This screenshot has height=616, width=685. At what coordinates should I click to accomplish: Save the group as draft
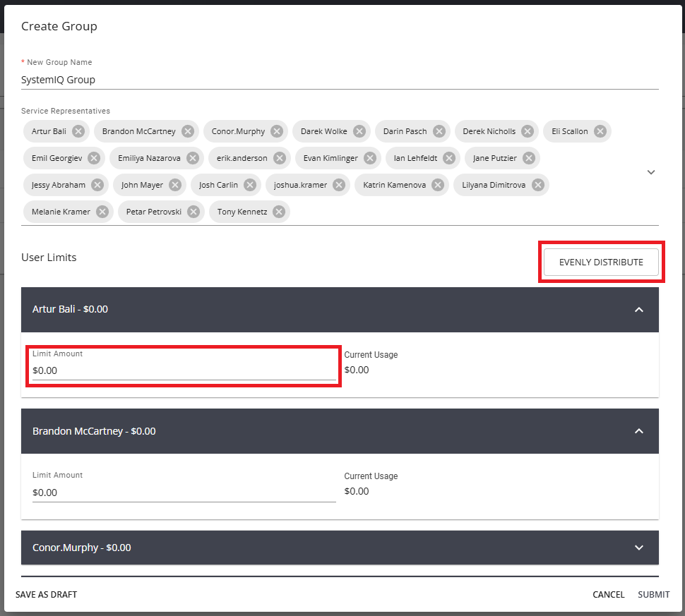(x=47, y=595)
